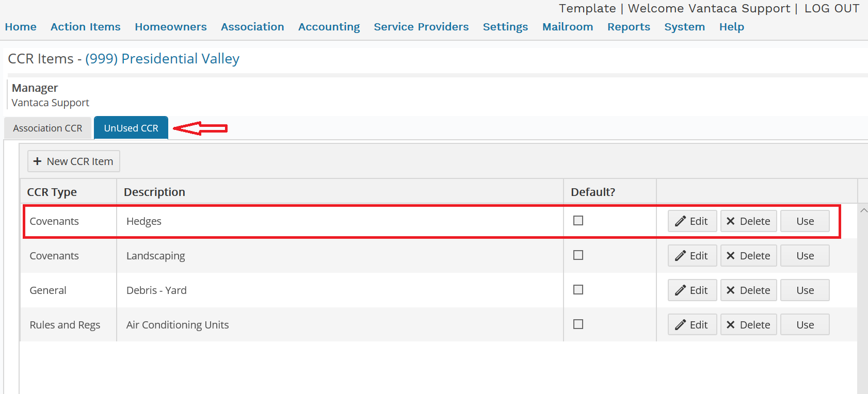Toggle Default checkbox for Hedges

click(578, 221)
